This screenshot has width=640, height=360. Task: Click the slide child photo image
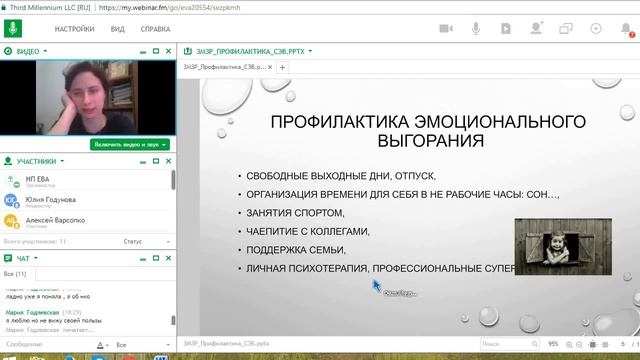click(563, 247)
